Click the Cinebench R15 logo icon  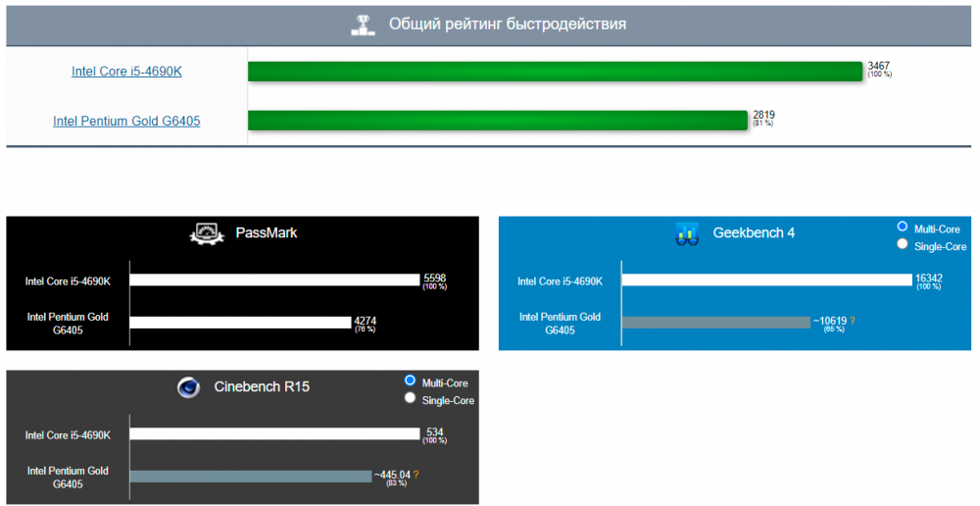pyautogui.click(x=189, y=387)
